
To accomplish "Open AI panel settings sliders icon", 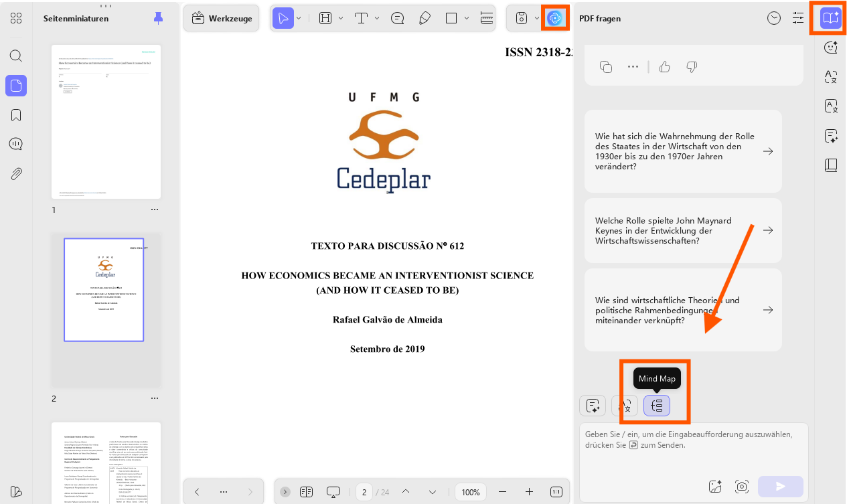I will [x=797, y=18].
